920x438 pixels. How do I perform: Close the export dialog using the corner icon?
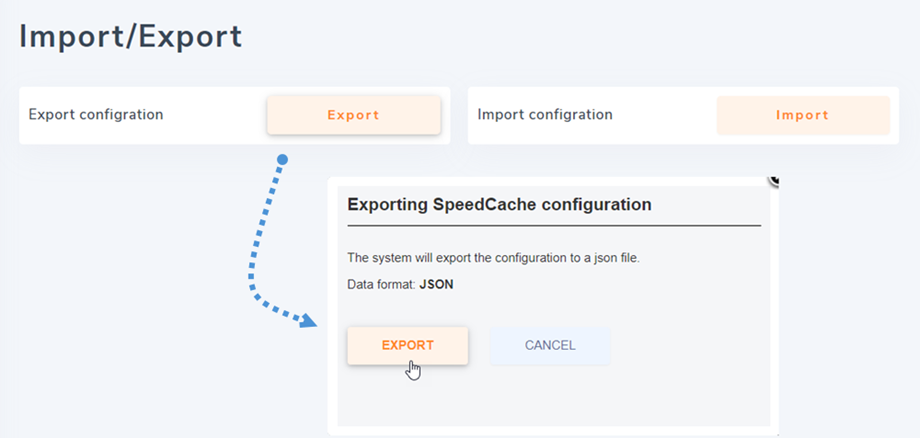click(x=773, y=180)
